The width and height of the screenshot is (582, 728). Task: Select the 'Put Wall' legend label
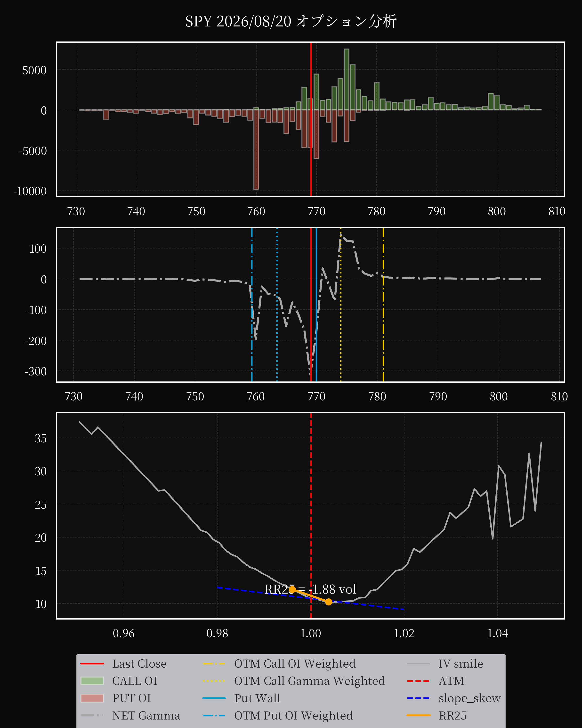tap(257, 698)
